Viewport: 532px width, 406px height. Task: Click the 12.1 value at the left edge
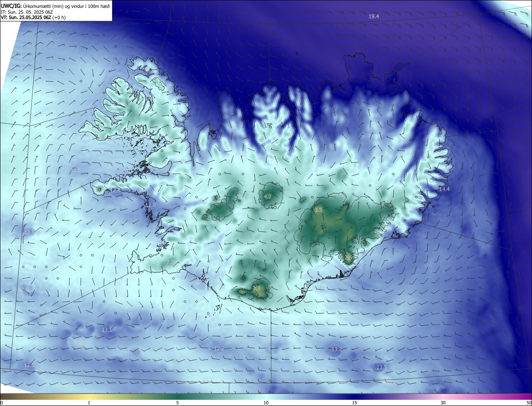point(29,232)
